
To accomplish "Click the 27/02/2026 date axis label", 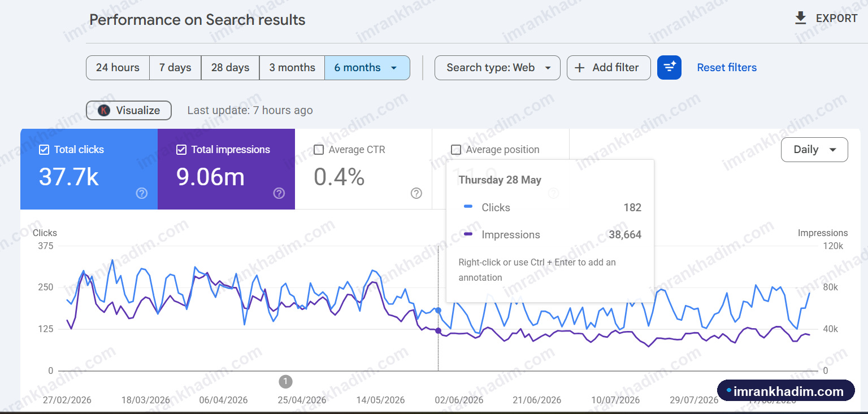I will click(67, 400).
